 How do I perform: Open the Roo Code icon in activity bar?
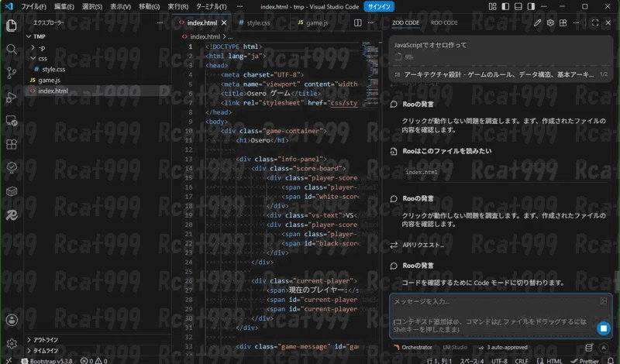[x=12, y=215]
